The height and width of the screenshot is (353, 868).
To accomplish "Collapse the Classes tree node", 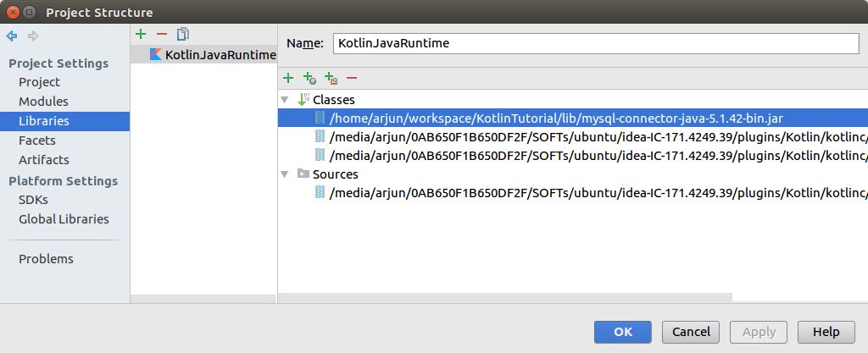I will (x=285, y=100).
